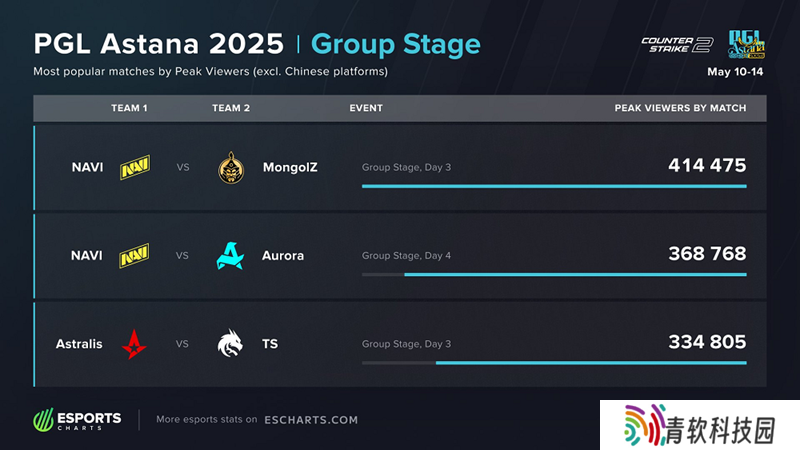This screenshot has height=450, width=800.
Task: Click the 414 475 viewers progress bar
Action: pos(554,186)
